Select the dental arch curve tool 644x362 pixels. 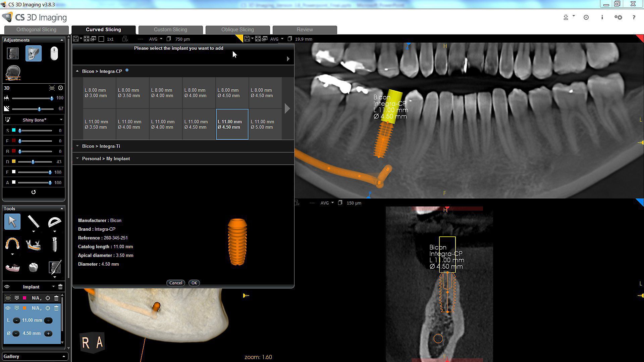point(12,244)
